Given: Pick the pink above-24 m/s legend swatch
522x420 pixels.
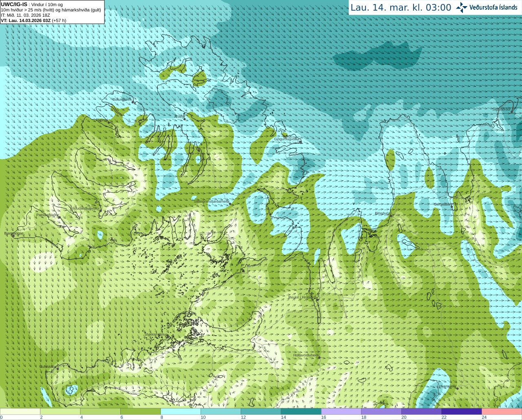Looking at the screenshot, I should pyautogui.click(x=502, y=411).
